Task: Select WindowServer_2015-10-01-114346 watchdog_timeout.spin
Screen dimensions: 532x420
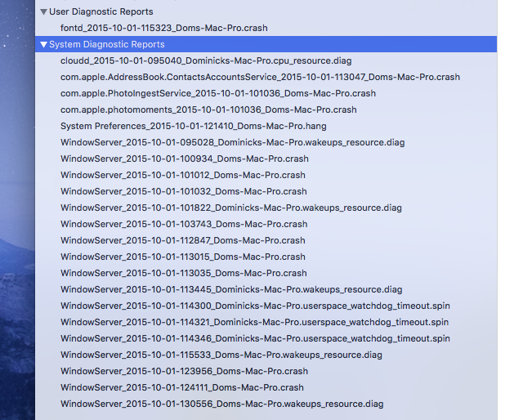Action: (x=255, y=338)
